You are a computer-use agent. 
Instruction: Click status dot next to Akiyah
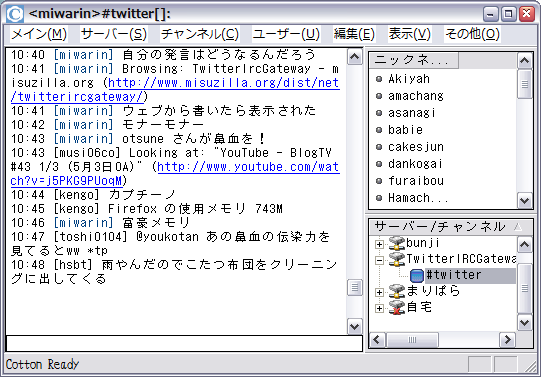tap(379, 79)
